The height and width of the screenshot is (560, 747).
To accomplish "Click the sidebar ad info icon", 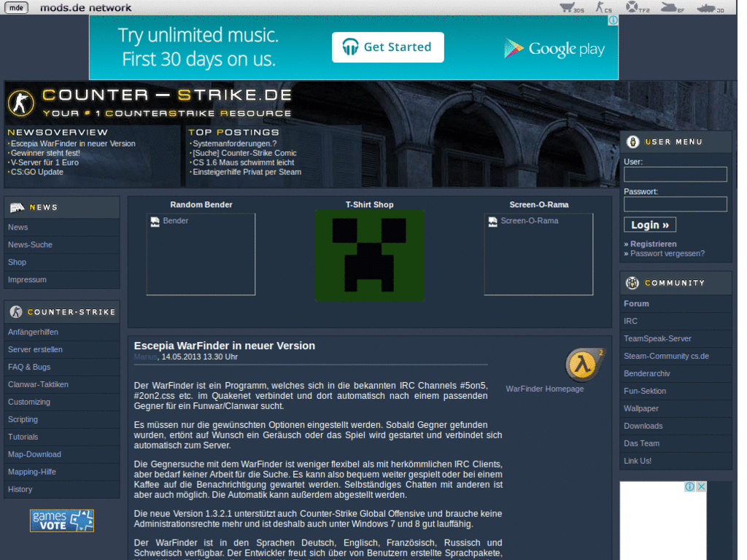I will pos(689,486).
